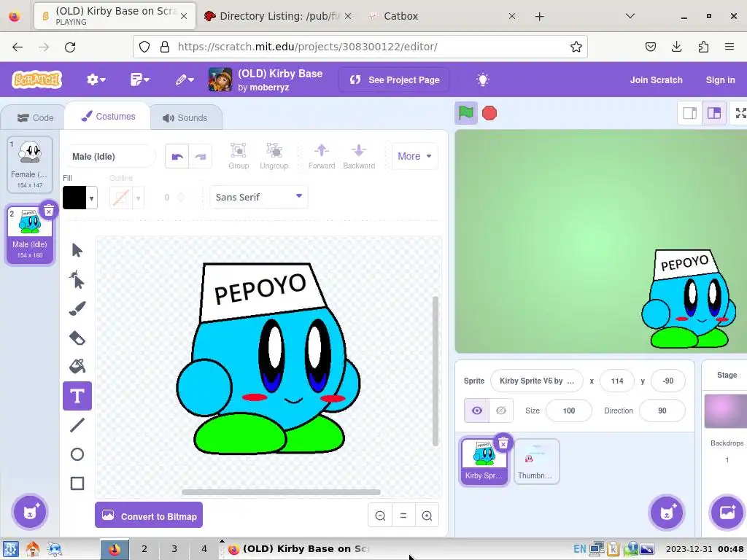Click Convert to Bitmap button

point(149,516)
